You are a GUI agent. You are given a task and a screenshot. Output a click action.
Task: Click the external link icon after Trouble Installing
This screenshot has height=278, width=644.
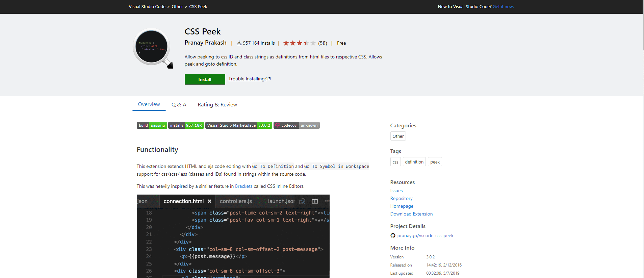[269, 79]
